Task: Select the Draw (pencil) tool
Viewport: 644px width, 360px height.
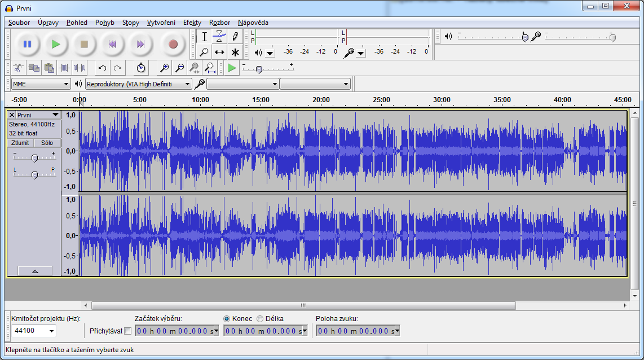Action: [x=235, y=37]
